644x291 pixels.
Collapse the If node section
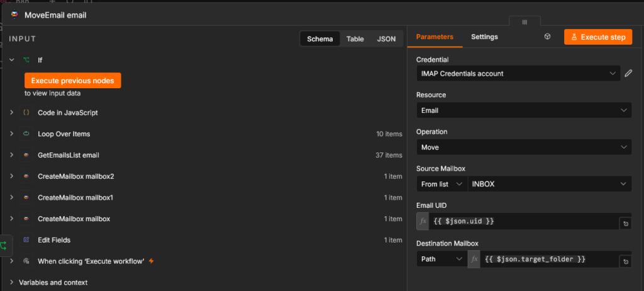12,60
